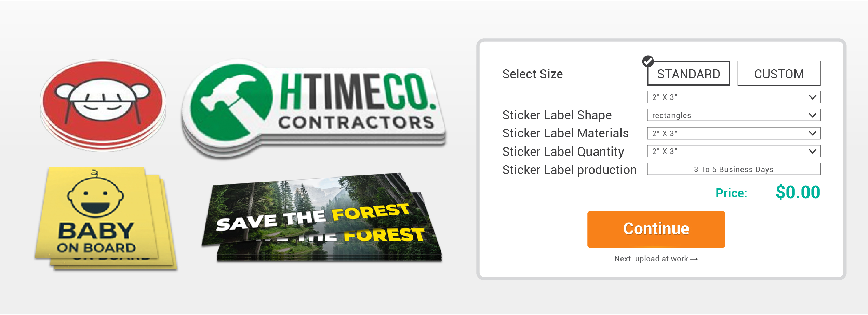
Task: Click the 3 To 5 Business Days field
Action: (734, 169)
